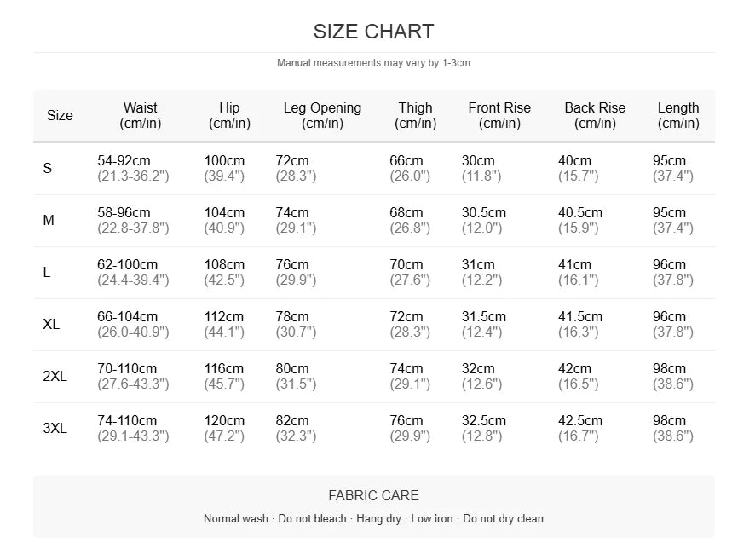
Task: Select the S size row label
Action: tap(48, 168)
